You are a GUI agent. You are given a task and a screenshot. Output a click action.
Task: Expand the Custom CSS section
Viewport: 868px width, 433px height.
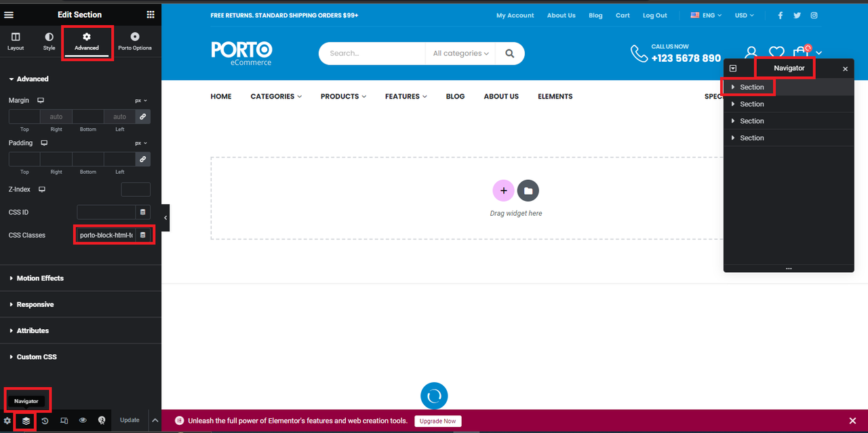coord(81,357)
